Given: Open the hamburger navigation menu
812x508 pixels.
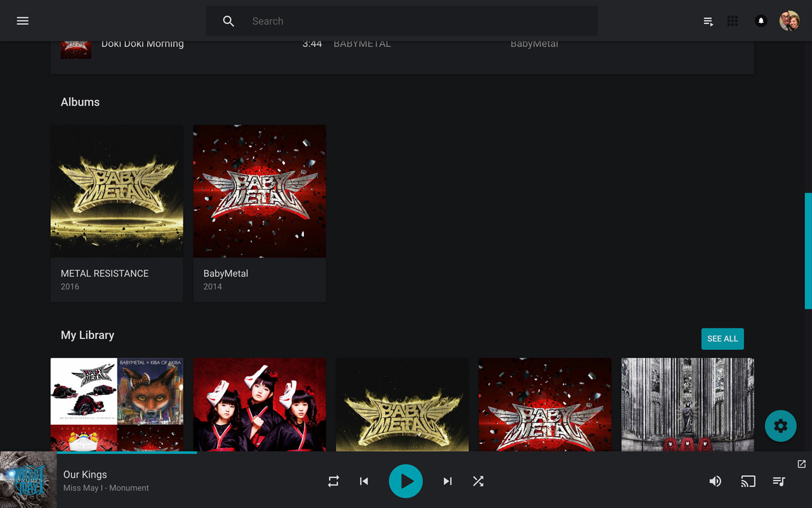Looking at the screenshot, I should click(23, 21).
